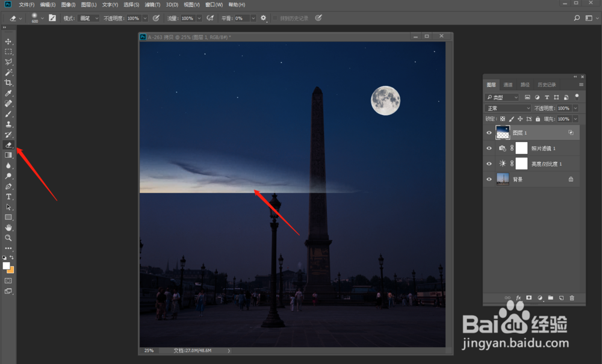
Task: Open the layer filter 类型 dropdown
Action: pos(502,97)
